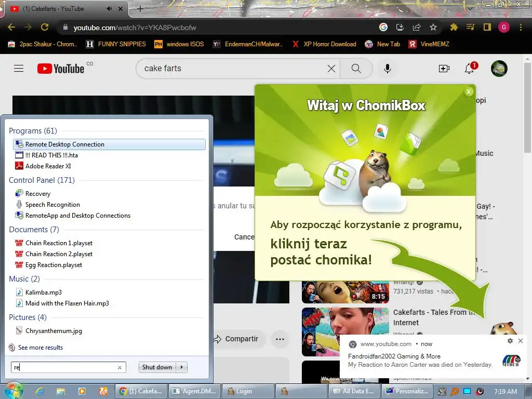Screen dimensions: 532x399
Task: Switch to Agent.DM... taskbar window
Action: click(x=194, y=391)
